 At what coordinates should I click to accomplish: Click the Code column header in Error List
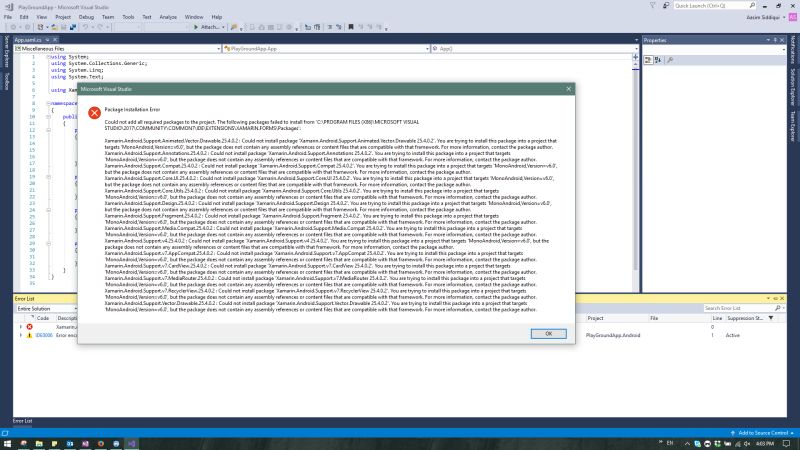(43, 318)
